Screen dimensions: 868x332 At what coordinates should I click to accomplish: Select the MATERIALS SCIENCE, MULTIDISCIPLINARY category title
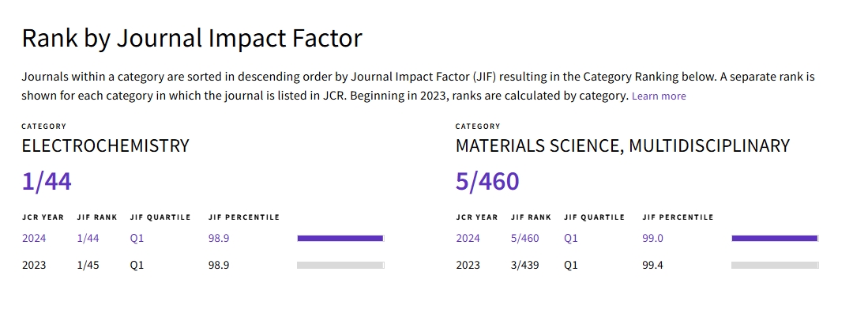click(622, 146)
